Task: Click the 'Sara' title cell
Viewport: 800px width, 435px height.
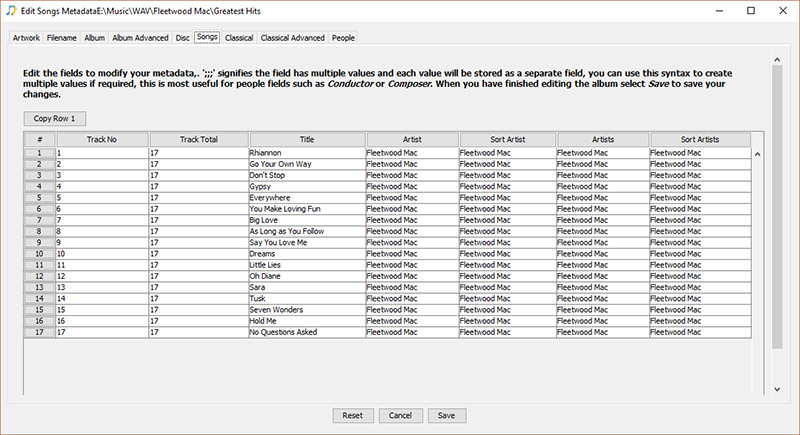Action: tap(307, 288)
